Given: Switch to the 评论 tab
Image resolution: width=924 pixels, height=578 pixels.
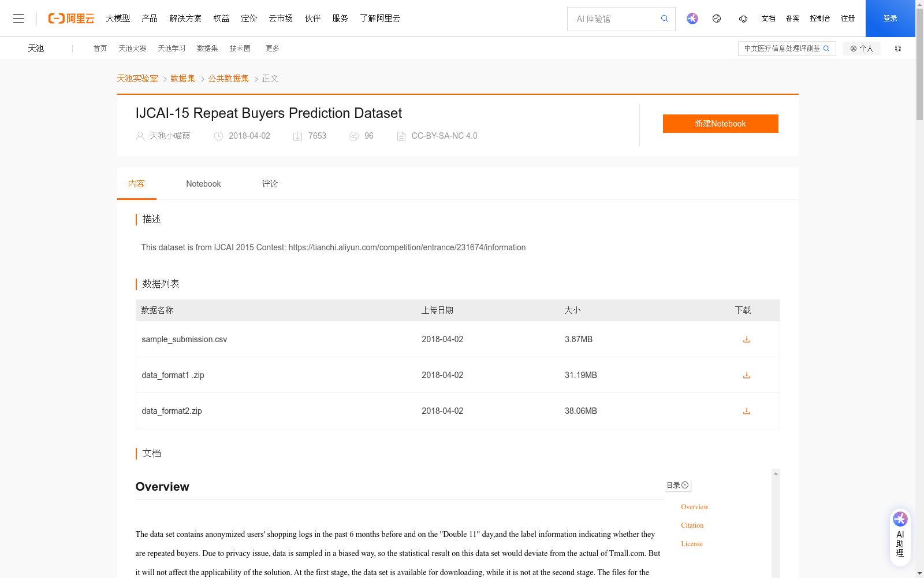Looking at the screenshot, I should click(x=270, y=184).
